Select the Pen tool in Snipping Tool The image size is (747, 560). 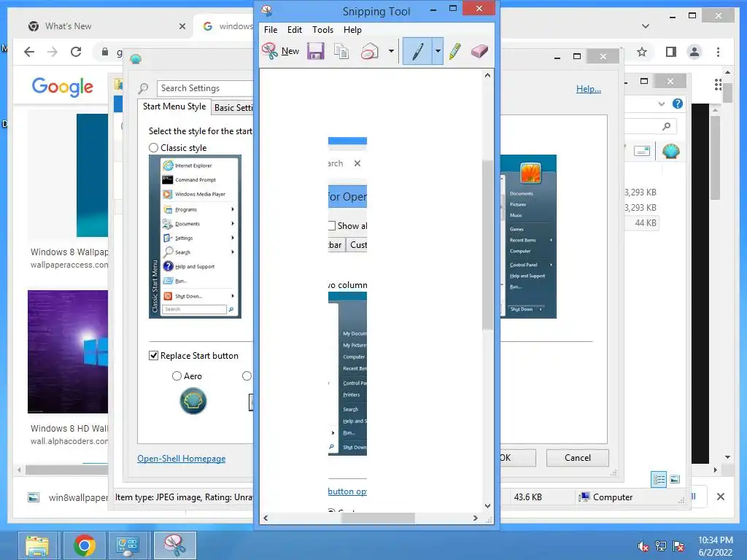[x=417, y=51]
